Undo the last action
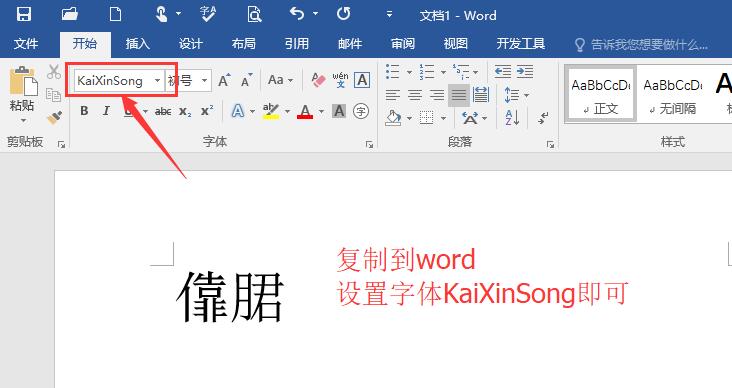732x388 pixels. [297, 14]
